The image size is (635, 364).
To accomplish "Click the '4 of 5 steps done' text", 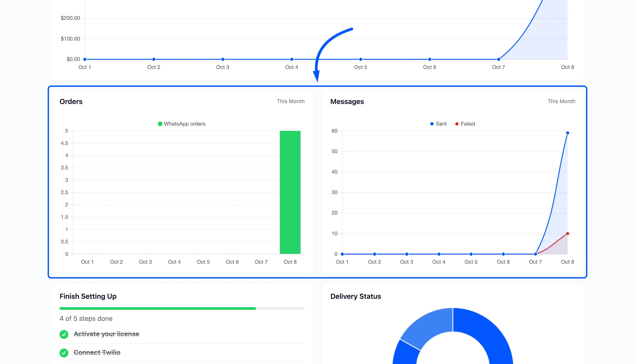I will point(86,319).
